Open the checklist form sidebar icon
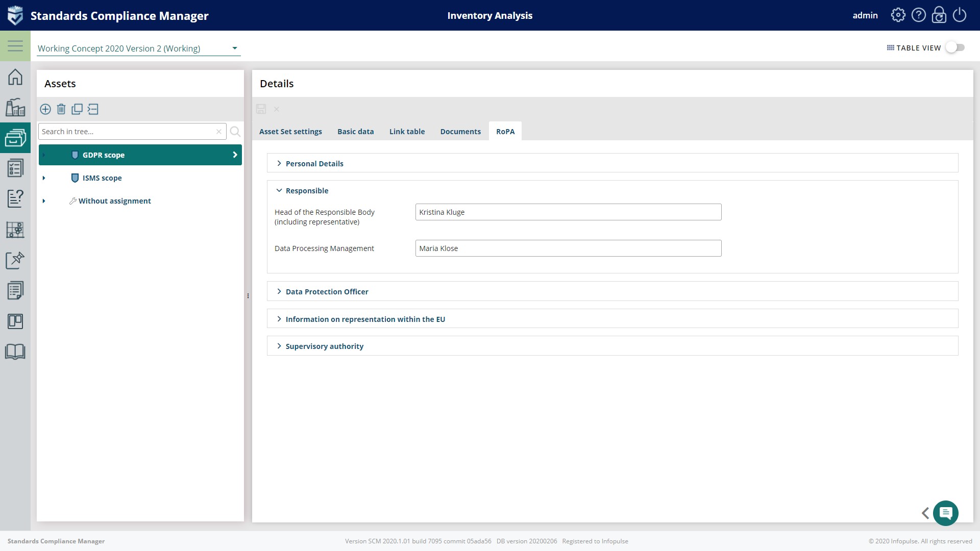980x551 pixels. click(x=15, y=168)
